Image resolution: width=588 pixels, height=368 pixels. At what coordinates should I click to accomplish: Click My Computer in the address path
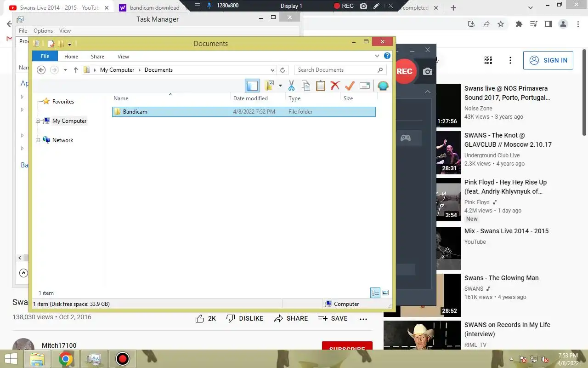click(x=117, y=70)
